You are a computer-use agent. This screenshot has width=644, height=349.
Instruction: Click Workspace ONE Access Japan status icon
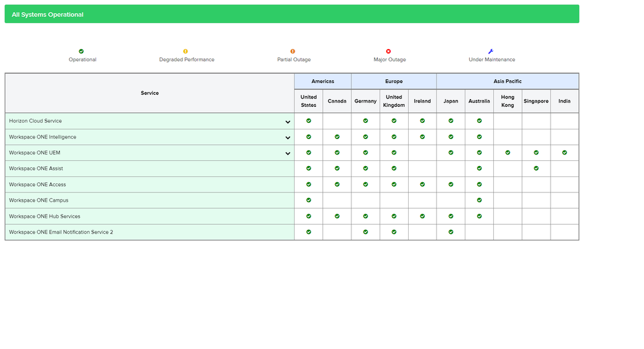point(451,185)
